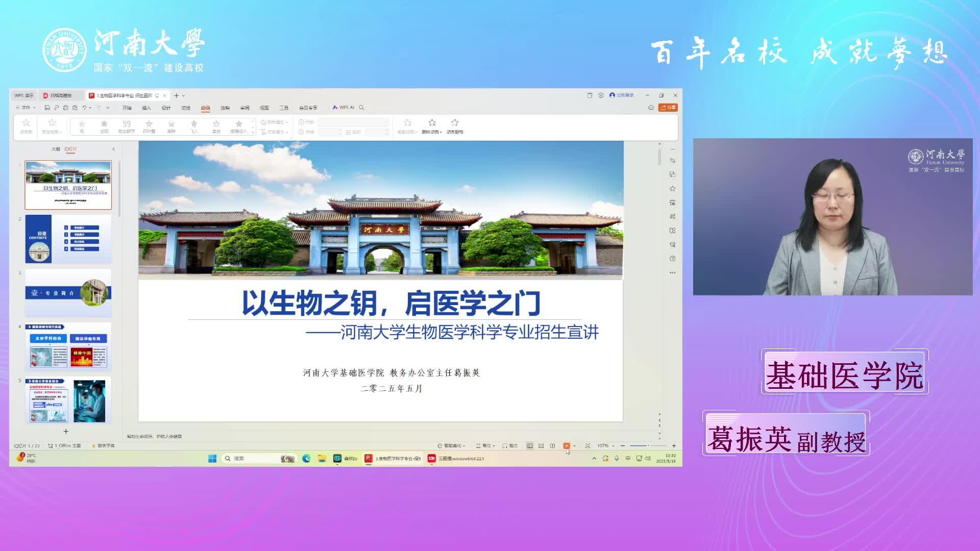Open more options in right sidebar
Image resolution: width=980 pixels, height=551 pixels.
tap(672, 272)
